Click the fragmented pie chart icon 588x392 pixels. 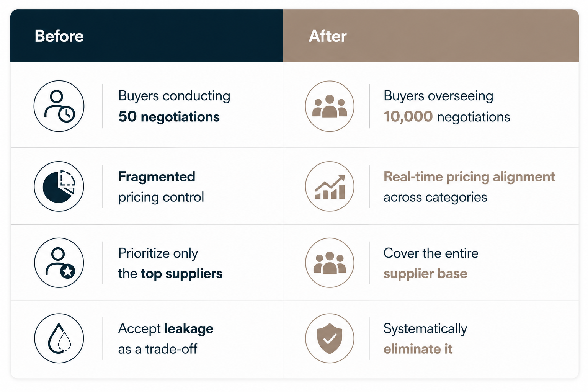pyautogui.click(x=59, y=186)
